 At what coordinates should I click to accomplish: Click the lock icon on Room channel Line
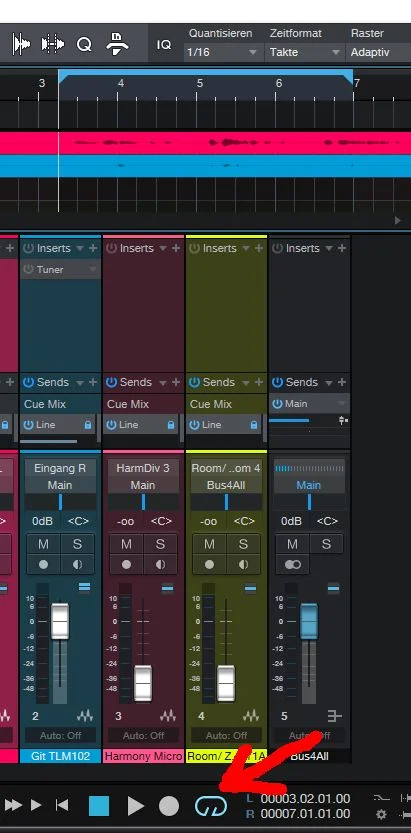pos(254,425)
